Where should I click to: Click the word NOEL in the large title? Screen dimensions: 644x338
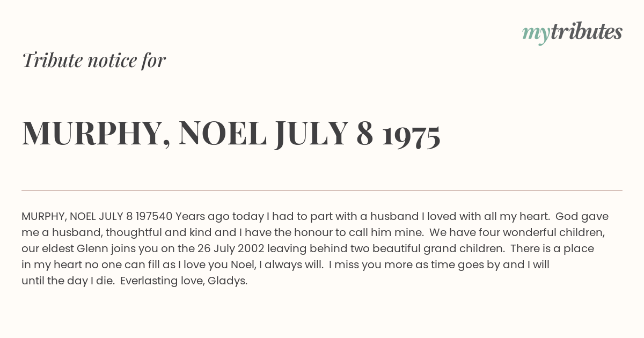(x=222, y=134)
